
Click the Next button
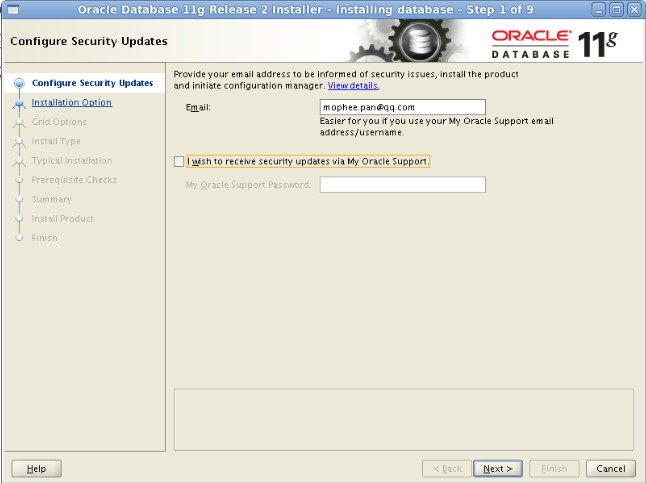[498, 469]
